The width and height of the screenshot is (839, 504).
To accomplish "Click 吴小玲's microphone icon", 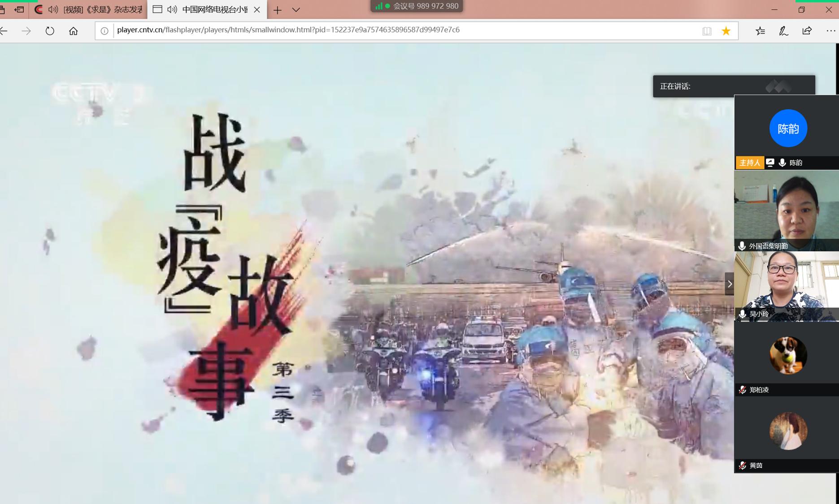I will [743, 314].
